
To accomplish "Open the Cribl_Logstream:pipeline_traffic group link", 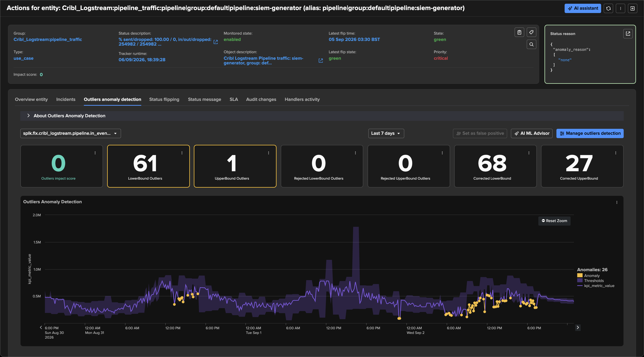I will [48, 39].
